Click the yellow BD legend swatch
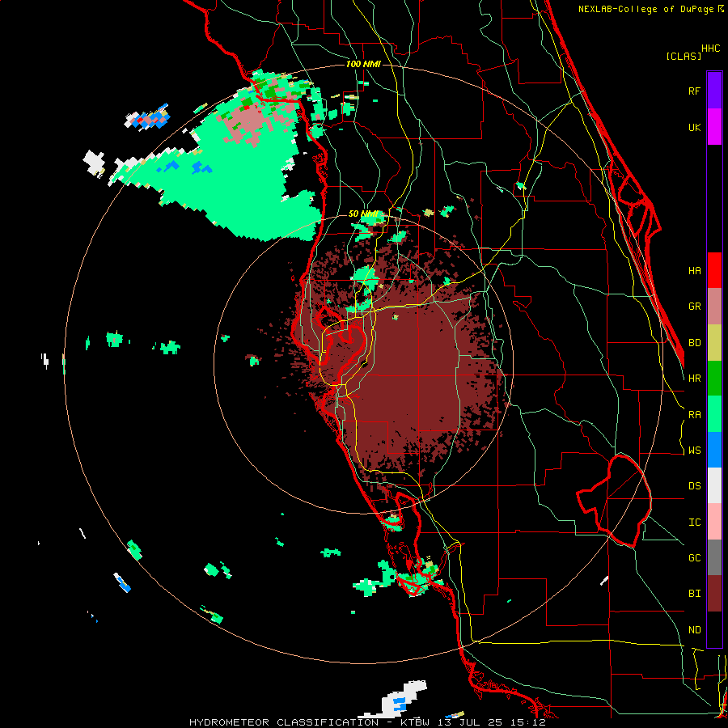728x728 pixels. (714, 343)
